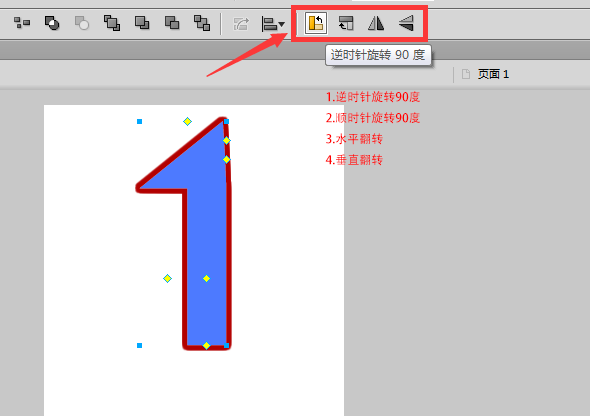This screenshot has height=416, width=590.
Task: Click the bottom-left blue selection handle
Action: coord(139,345)
